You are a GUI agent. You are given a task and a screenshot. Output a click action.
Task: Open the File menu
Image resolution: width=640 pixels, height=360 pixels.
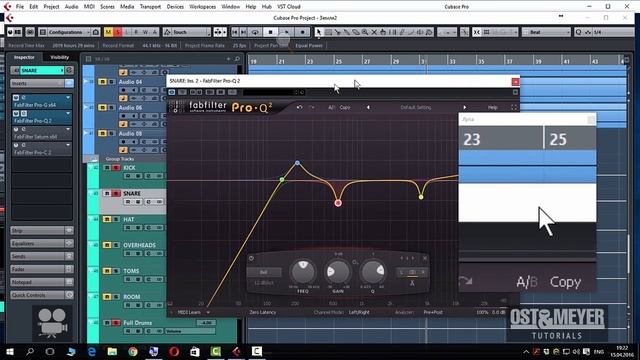pyautogui.click(x=20, y=7)
